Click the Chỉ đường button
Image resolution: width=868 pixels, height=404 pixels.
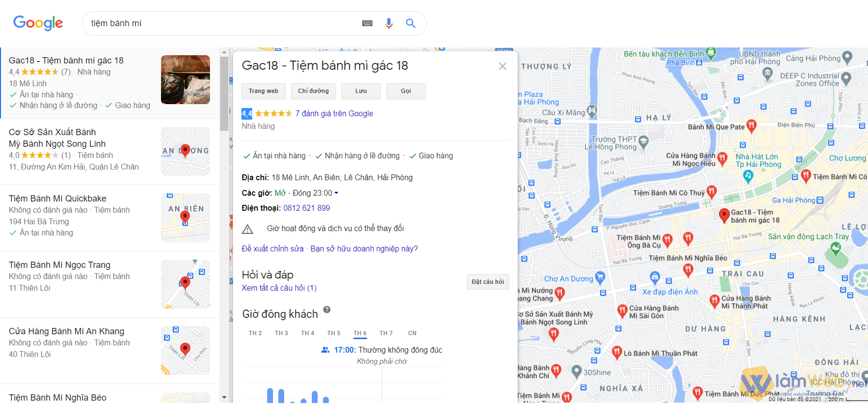tap(313, 91)
